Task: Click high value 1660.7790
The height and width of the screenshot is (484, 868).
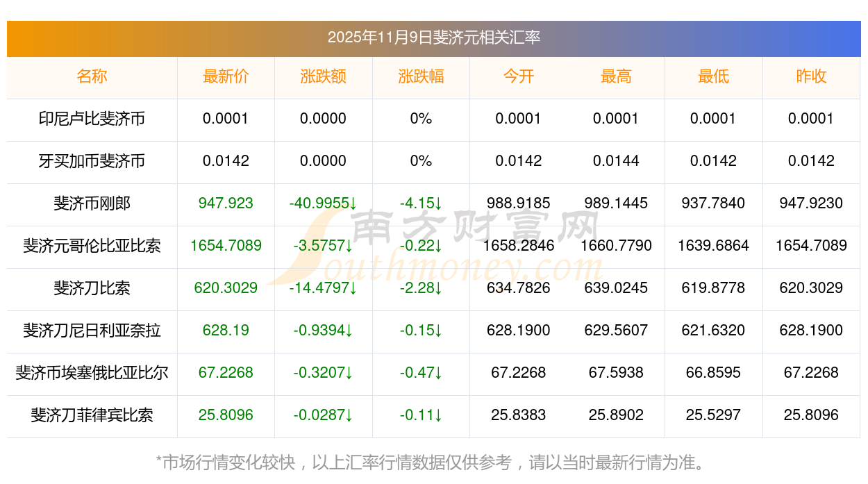Action: tap(616, 246)
